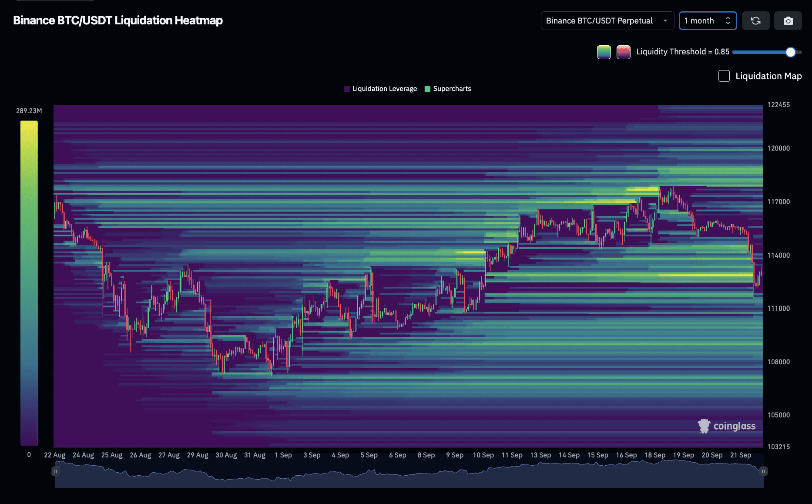
Task: Take a screenshot with the camera icon
Action: [788, 21]
